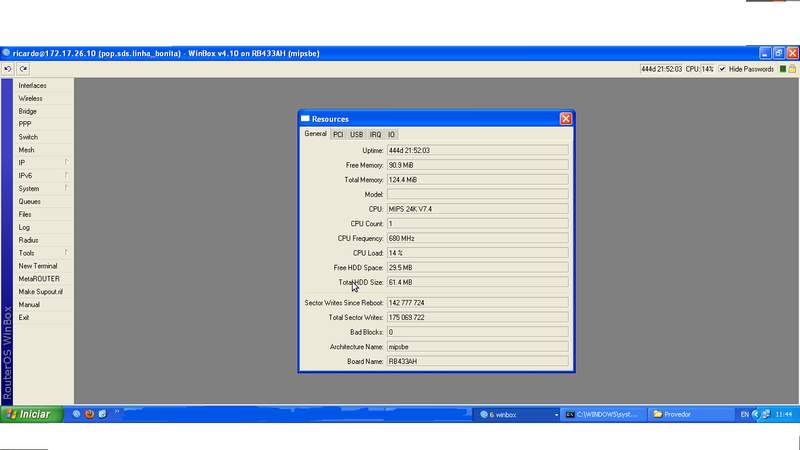The image size is (800, 450).
Task: Click Sector Writes Since Reboot field
Action: click(478, 303)
